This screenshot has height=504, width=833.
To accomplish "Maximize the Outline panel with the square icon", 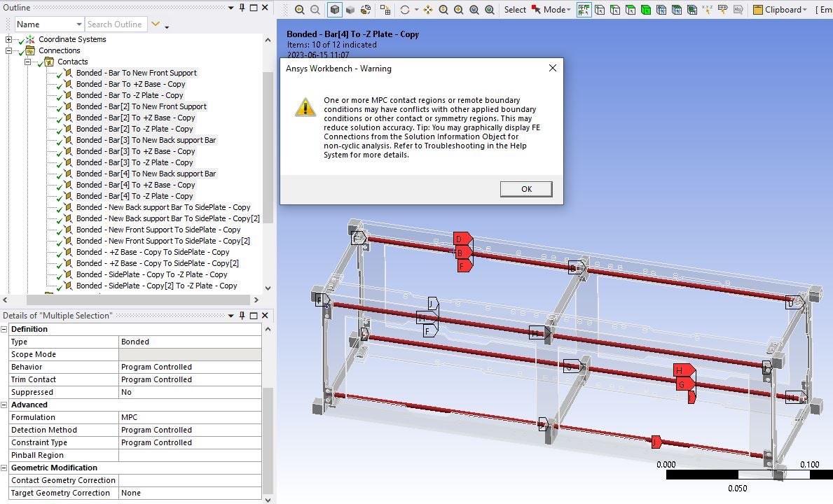I will click(x=254, y=8).
